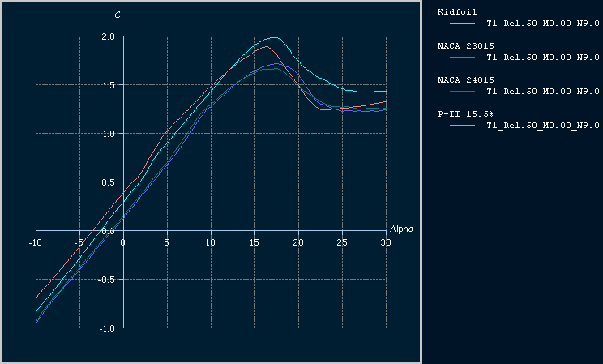Select the NACA 23015 legend heading
The image size is (603, 364).
(464, 46)
